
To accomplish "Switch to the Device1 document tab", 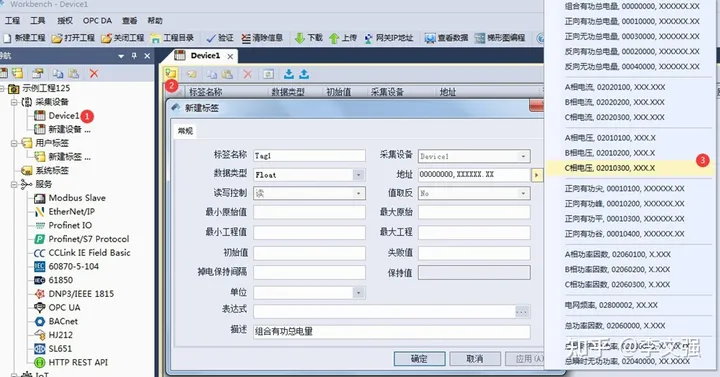I will pos(205,56).
